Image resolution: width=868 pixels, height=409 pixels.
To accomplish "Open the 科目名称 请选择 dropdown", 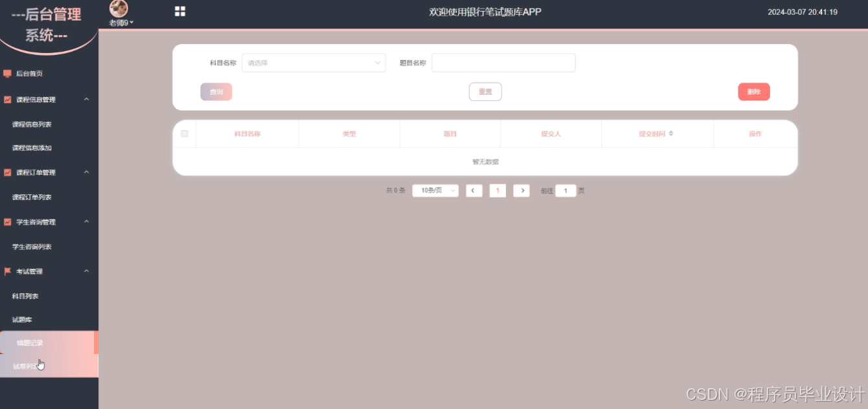I will 314,62.
